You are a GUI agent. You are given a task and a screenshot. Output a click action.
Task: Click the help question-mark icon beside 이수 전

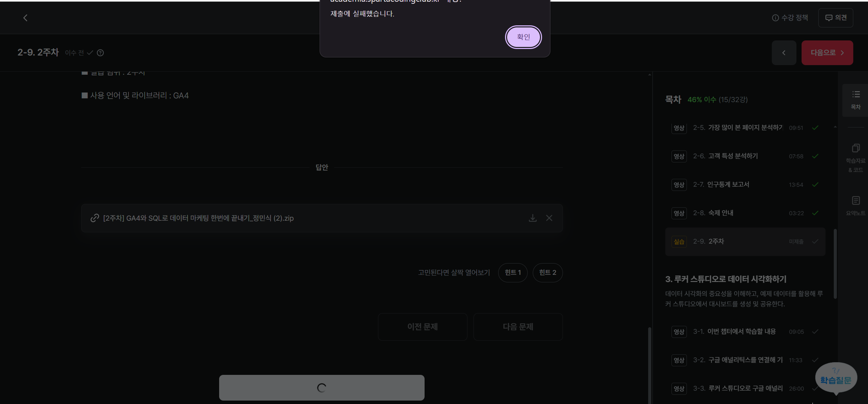pyautogui.click(x=100, y=53)
